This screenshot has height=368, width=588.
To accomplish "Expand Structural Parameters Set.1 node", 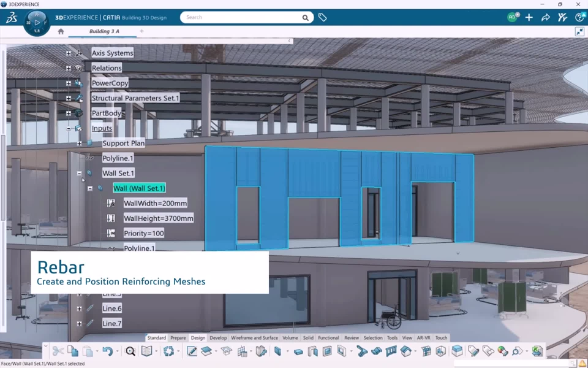I will (68, 98).
